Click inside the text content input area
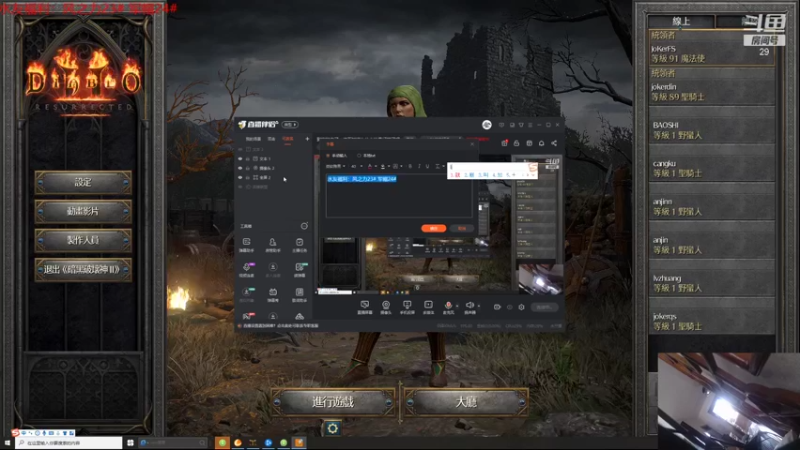Screen dimensions: 800x450 point(399,196)
